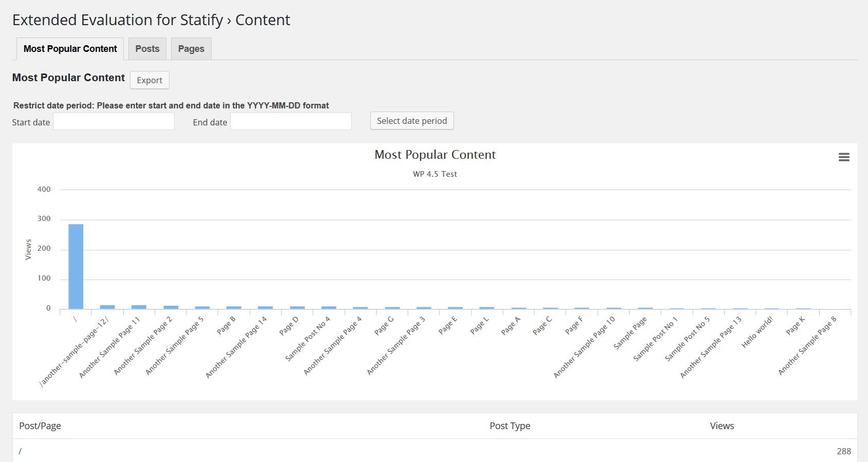This screenshot has height=462, width=868.
Task: Switch to the Pages tab
Action: (191, 49)
